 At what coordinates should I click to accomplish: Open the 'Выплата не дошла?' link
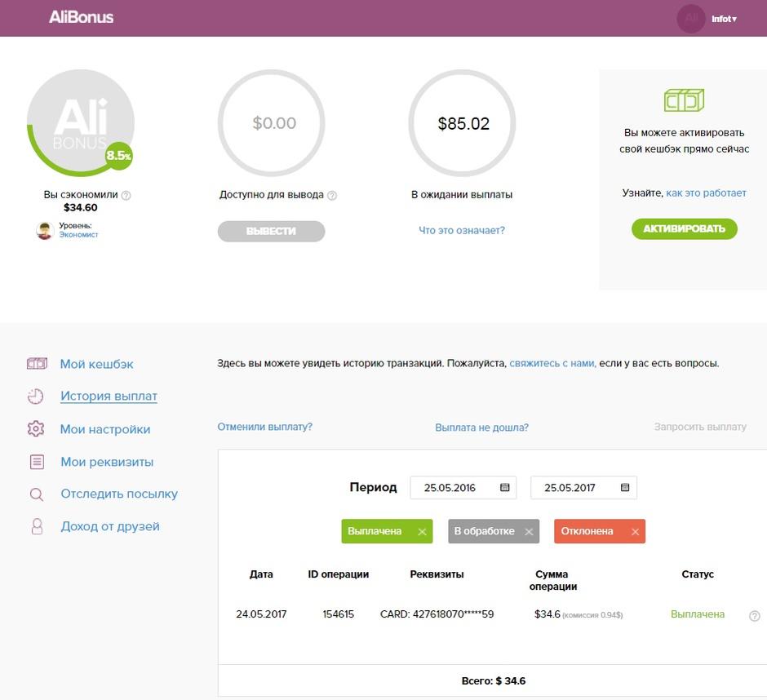(481, 428)
